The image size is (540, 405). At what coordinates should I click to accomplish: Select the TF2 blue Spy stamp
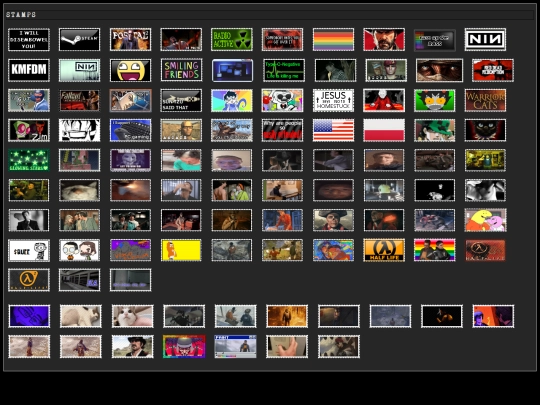tap(29, 100)
